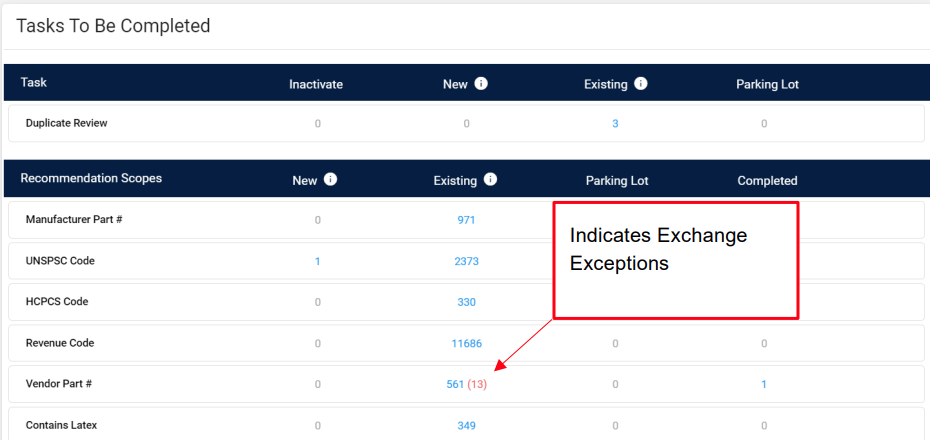Select the Duplicate Review task row label

[x=66, y=123]
